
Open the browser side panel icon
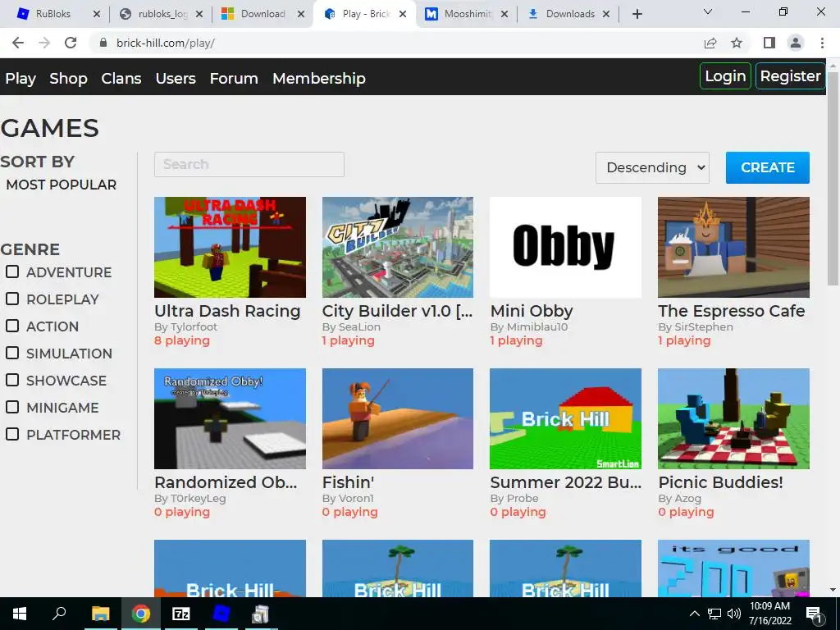tap(769, 43)
